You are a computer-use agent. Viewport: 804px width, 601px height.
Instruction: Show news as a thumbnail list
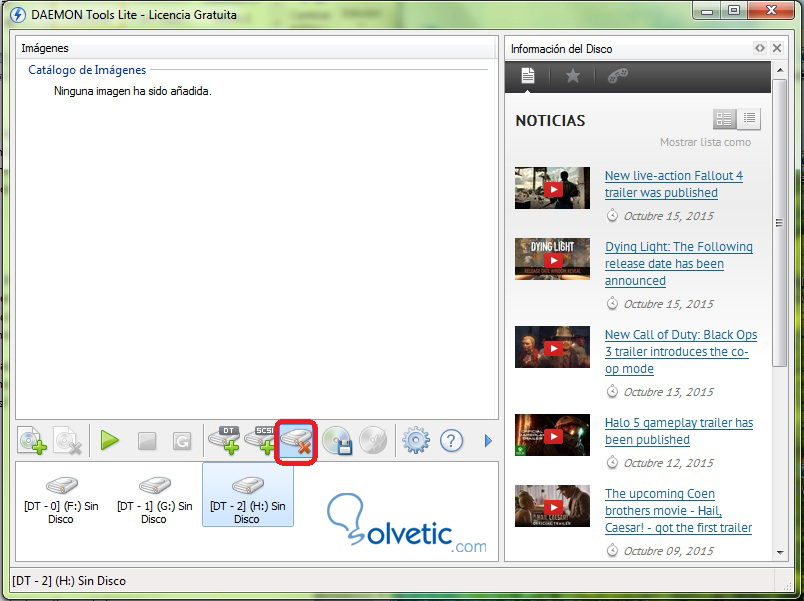[724, 119]
